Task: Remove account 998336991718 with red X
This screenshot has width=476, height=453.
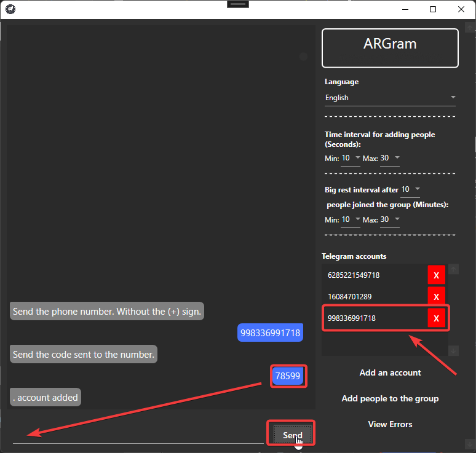Action: [436, 318]
